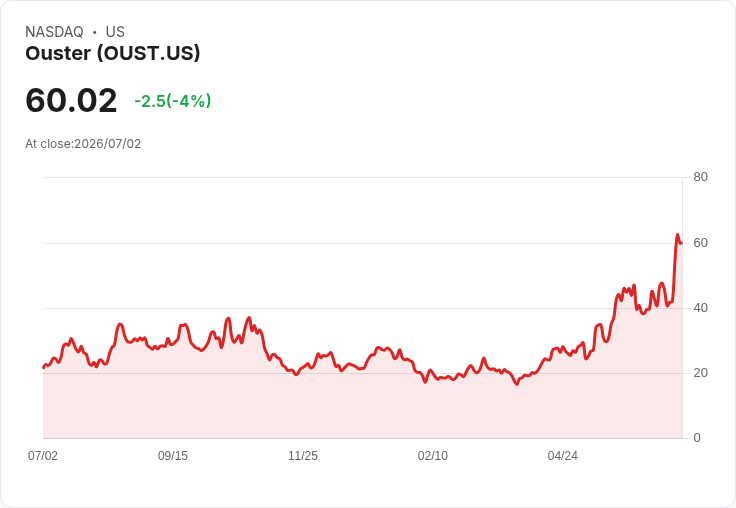The width and height of the screenshot is (736, 508).
Task: Click the -2.5(-4%) price change value
Action: (x=173, y=101)
